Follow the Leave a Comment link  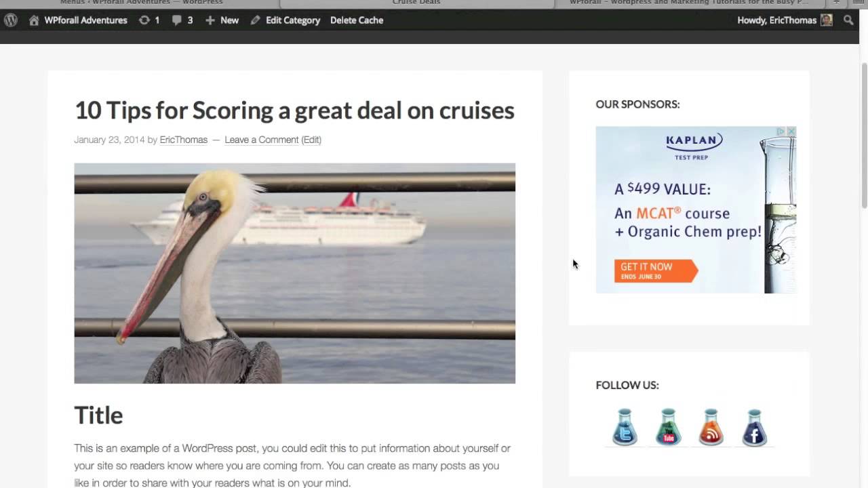coord(262,140)
